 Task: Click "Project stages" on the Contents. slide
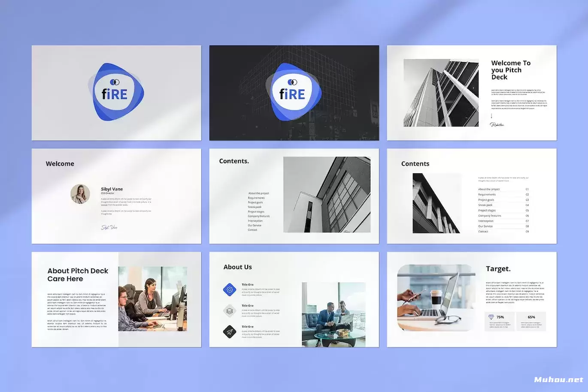click(x=256, y=212)
